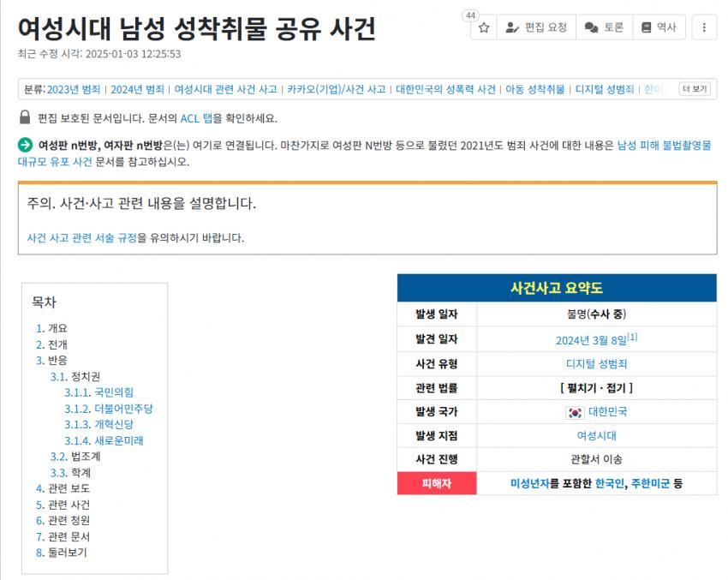Open the 디지털 성범죄 link in the infobox
The image size is (728, 580).
[x=597, y=363]
